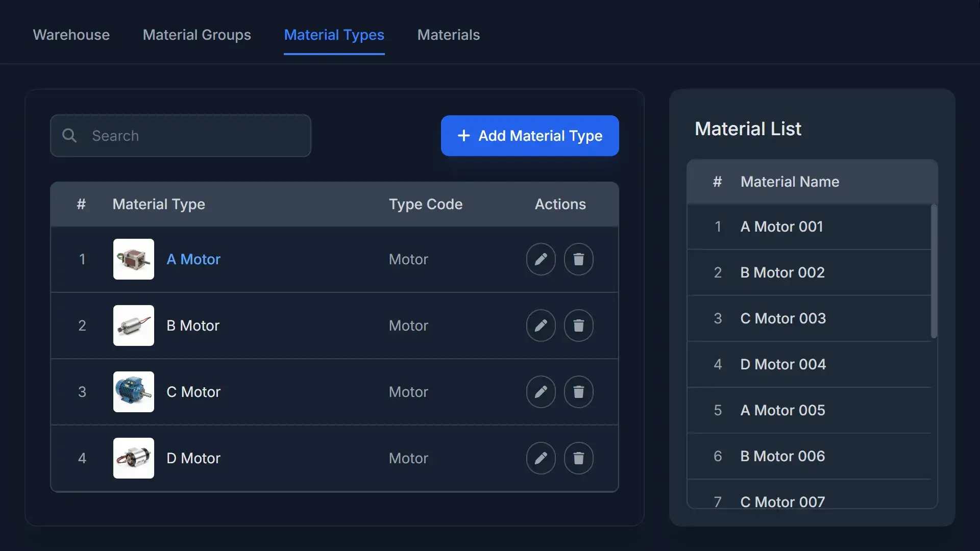Screen dimensions: 980x551
Task: Switch to the Warehouse tab
Action: pyautogui.click(x=71, y=35)
